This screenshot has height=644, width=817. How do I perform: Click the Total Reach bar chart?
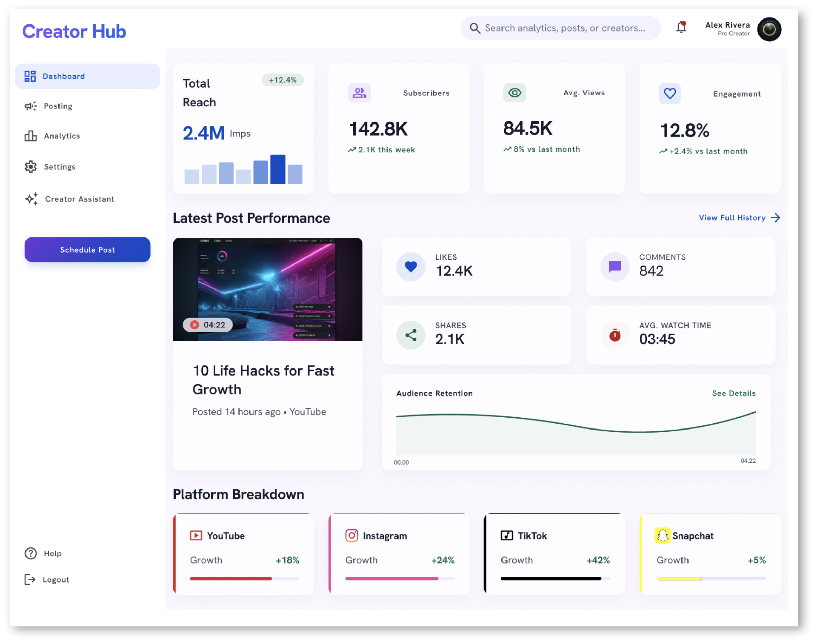pyautogui.click(x=243, y=169)
